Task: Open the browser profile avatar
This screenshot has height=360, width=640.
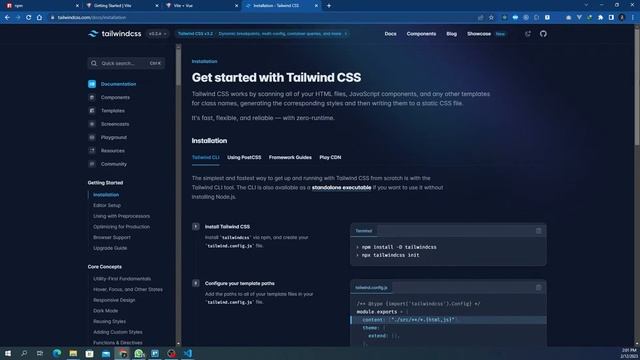Action: 622,18
